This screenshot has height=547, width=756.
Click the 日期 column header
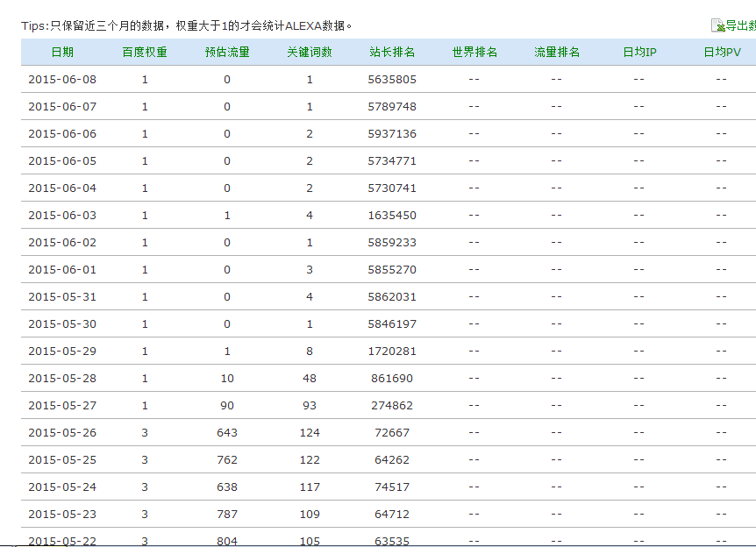pos(62,53)
